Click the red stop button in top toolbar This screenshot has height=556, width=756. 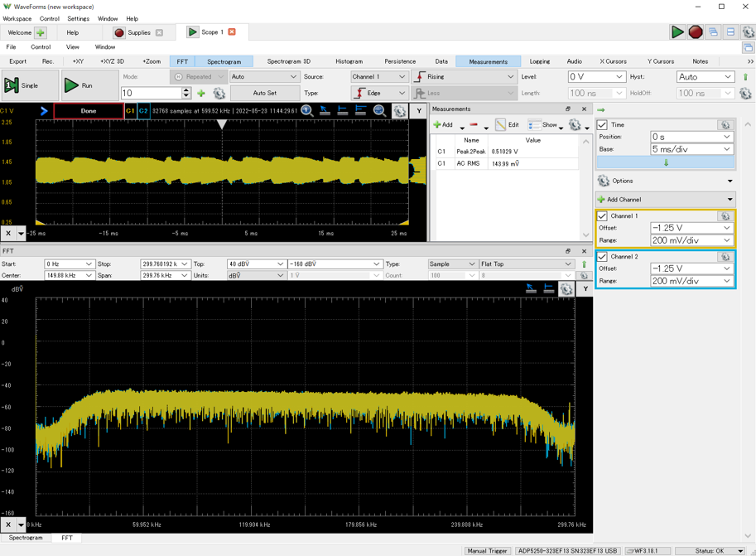coord(696,32)
